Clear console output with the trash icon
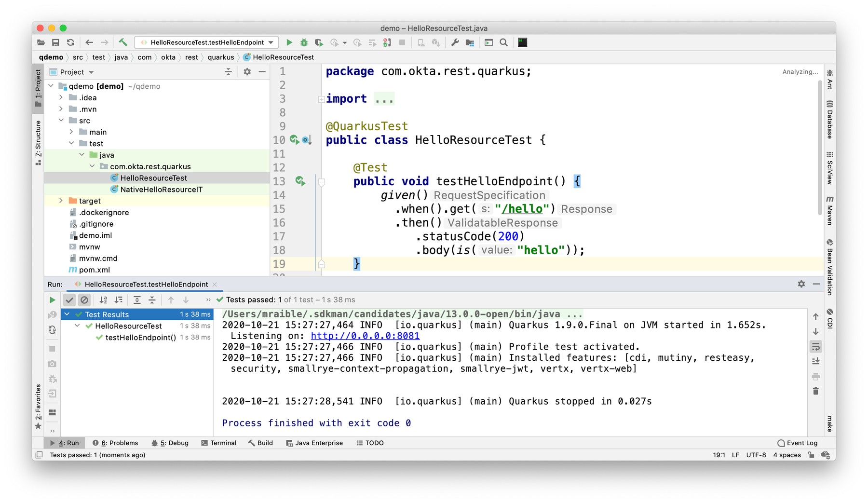 pos(815,391)
